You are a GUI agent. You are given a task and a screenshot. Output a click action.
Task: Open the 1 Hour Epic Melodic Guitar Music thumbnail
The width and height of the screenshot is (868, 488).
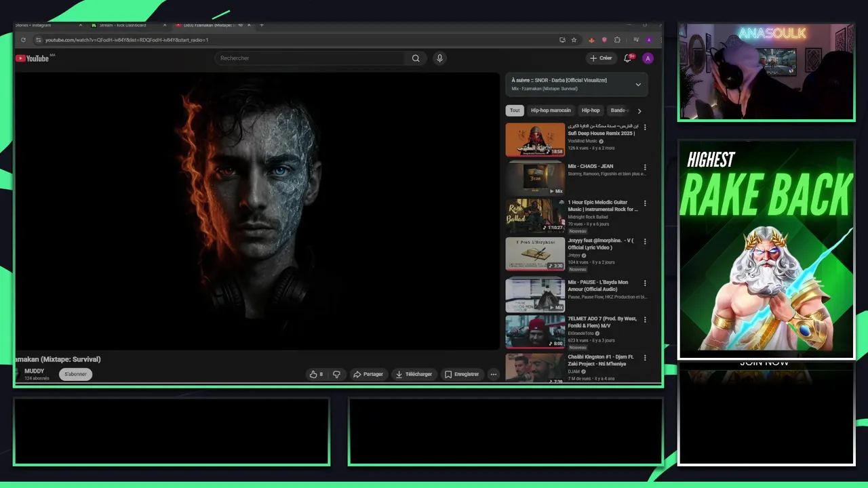tap(535, 216)
